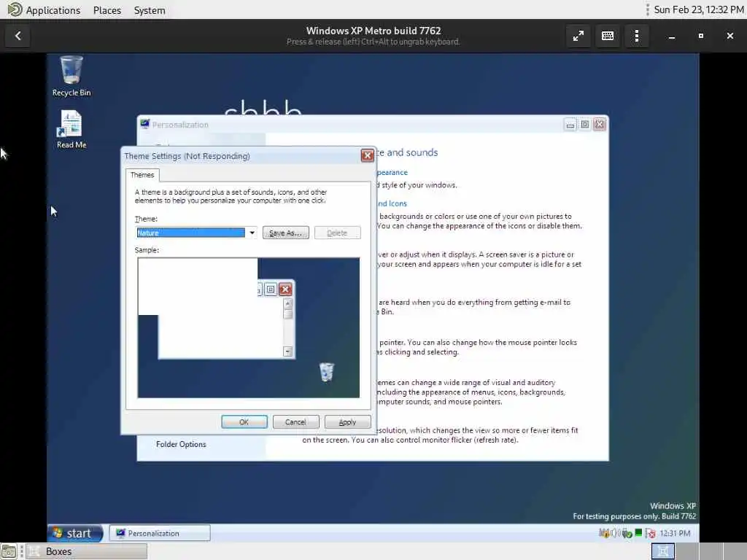The image size is (747, 560).
Task: Select the Themes tab
Action: pos(142,175)
